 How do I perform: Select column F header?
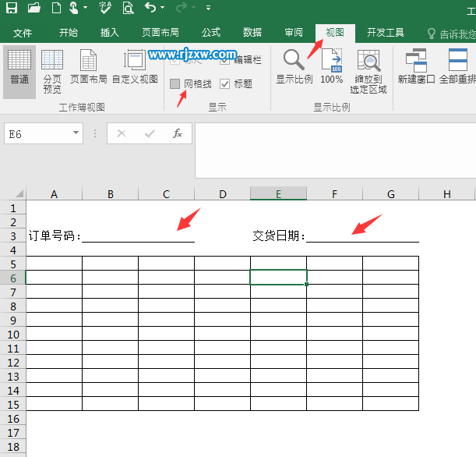coord(334,194)
